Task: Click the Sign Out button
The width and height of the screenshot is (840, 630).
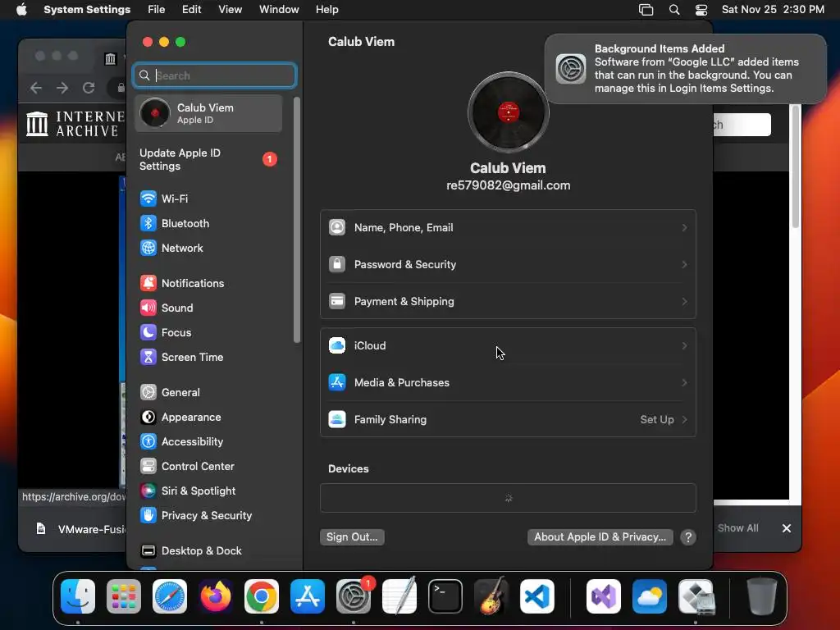Action: [352, 536]
